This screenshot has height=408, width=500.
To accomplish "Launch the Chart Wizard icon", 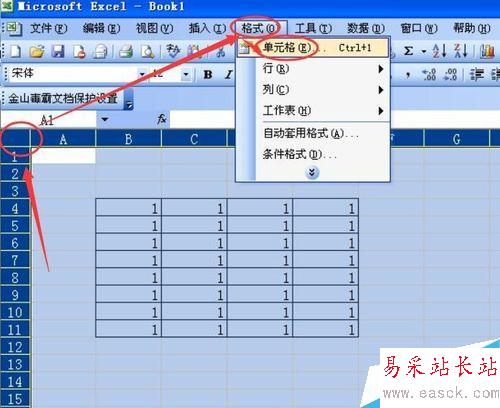I will [x=487, y=51].
